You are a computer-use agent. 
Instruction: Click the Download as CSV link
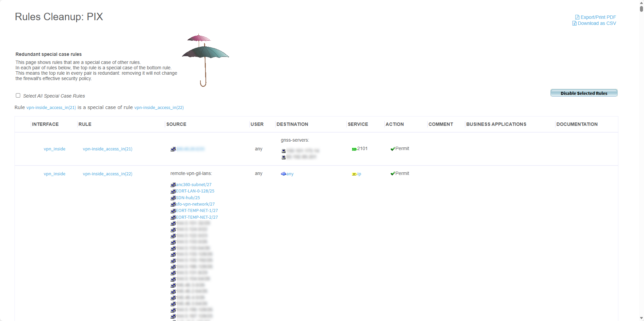[x=597, y=23]
